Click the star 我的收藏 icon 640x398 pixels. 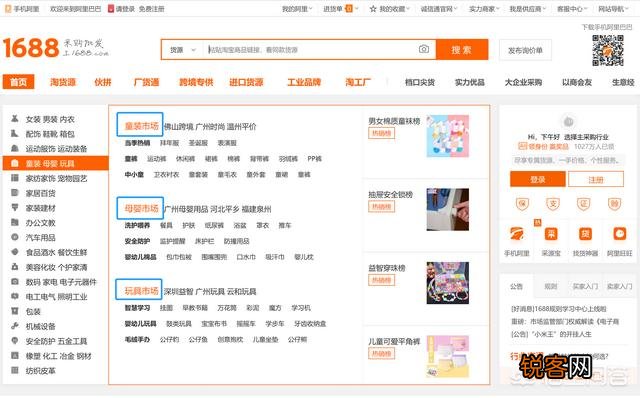(x=373, y=9)
